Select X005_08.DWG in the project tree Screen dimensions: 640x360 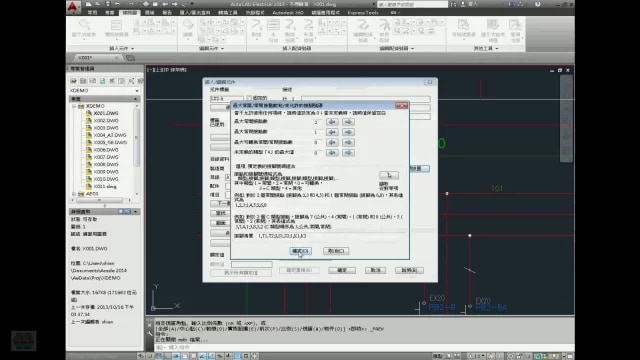coord(110,142)
